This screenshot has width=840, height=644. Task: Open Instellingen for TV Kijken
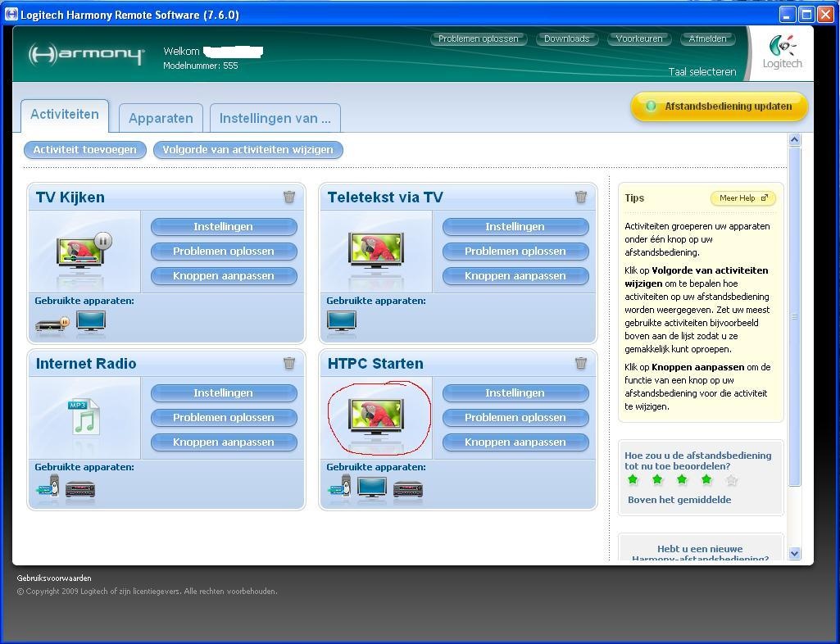click(224, 227)
